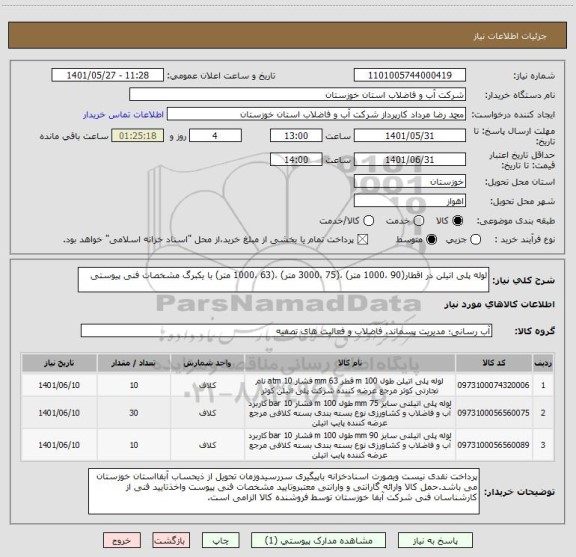576x557 pixels.
Task: Click the خروج exit button
Action: click(122, 540)
